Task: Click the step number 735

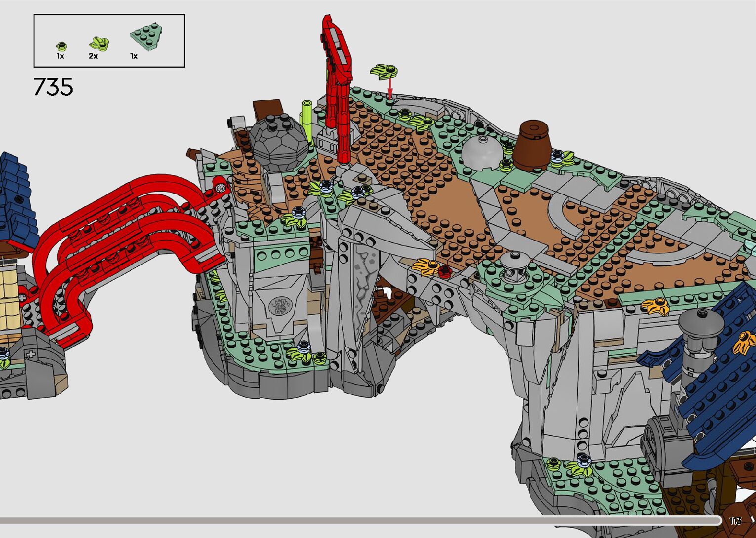Action: 53,87
